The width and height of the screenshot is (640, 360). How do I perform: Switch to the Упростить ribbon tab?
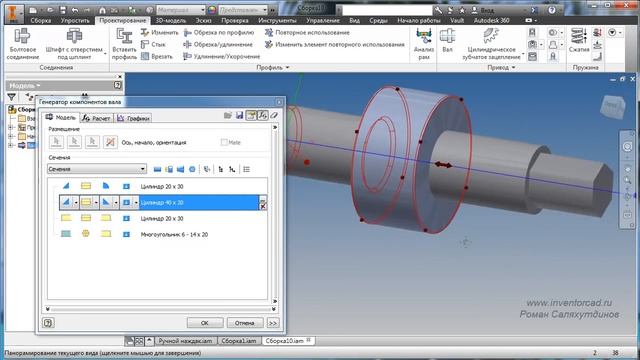pos(75,20)
